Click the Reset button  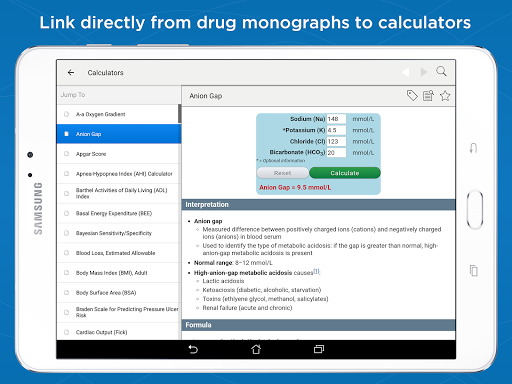[x=282, y=173]
